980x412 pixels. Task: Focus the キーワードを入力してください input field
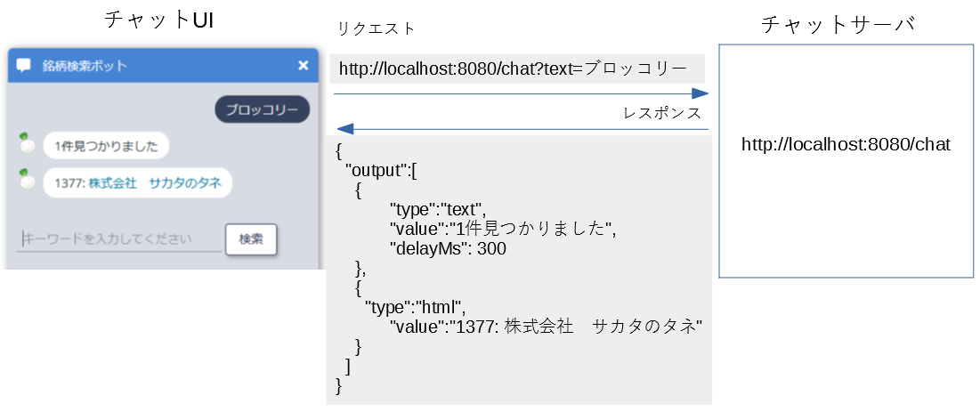pos(118,238)
